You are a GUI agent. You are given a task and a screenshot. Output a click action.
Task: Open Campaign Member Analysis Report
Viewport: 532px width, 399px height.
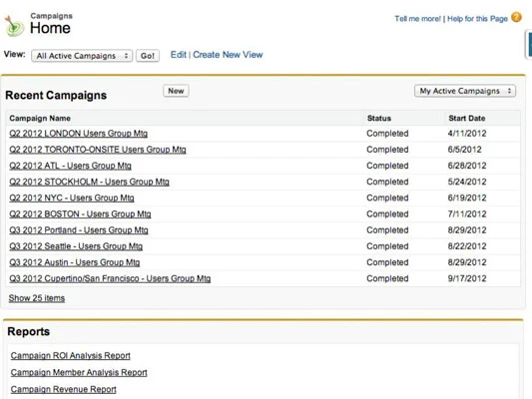click(x=79, y=372)
